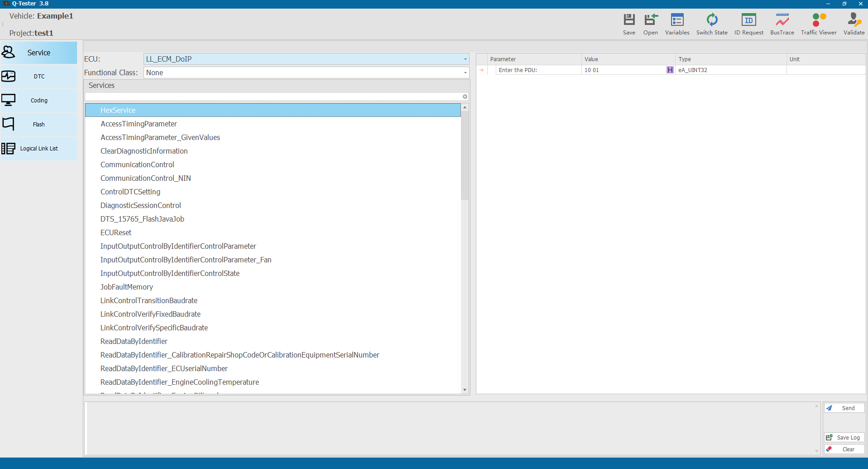Click inside the log output area
Image resolution: width=868 pixels, height=469 pixels.
(451, 428)
